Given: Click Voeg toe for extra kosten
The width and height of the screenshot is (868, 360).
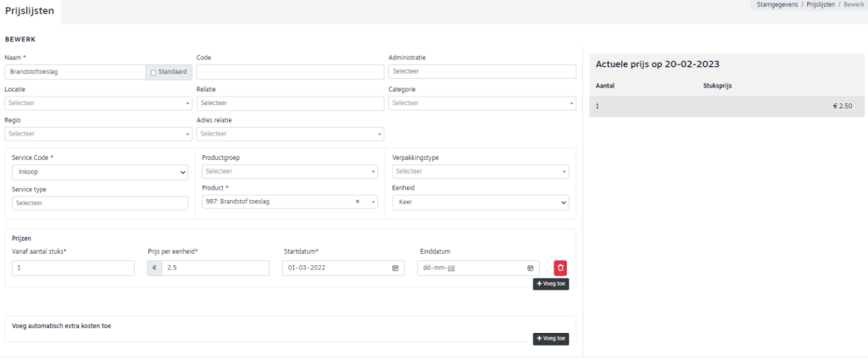Looking at the screenshot, I should point(550,339).
